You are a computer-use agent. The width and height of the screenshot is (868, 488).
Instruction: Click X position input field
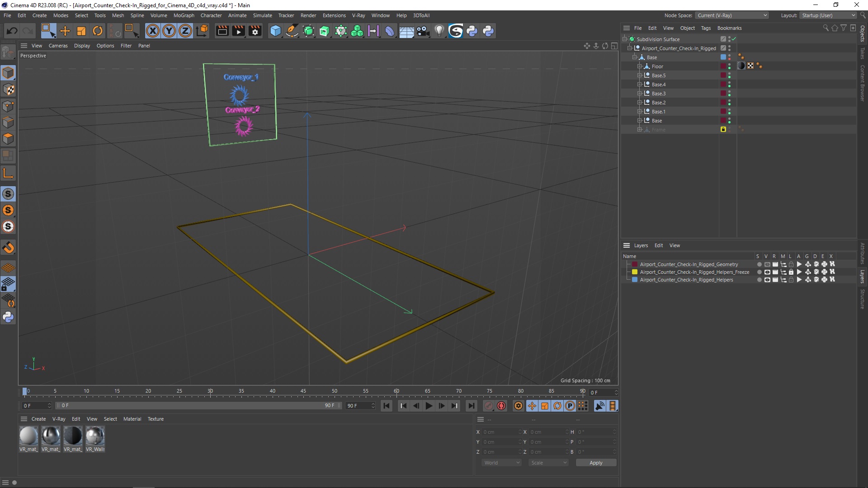point(502,432)
